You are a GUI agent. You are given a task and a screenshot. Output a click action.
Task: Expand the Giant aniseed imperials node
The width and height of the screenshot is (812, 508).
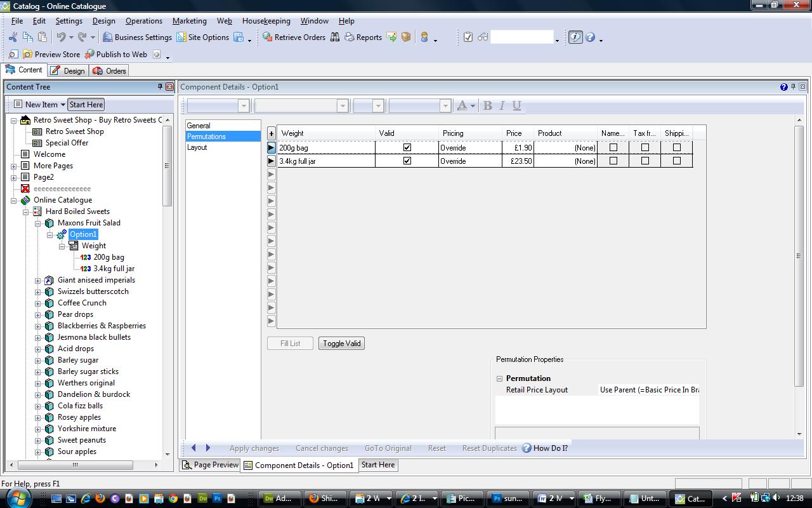(38, 281)
